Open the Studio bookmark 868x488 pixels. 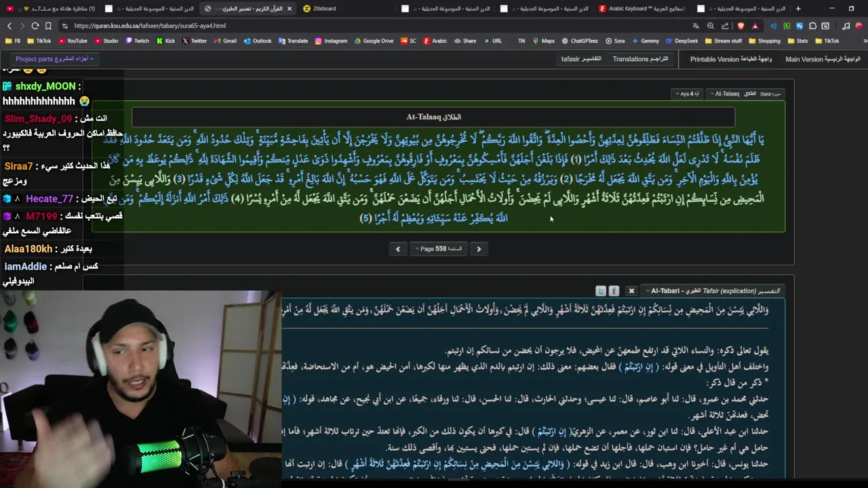106,41
